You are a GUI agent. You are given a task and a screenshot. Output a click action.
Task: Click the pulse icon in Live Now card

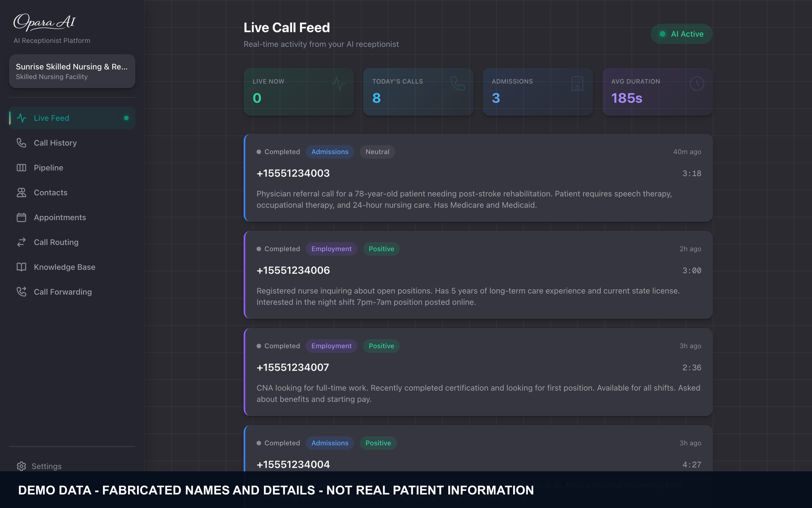pyautogui.click(x=338, y=83)
